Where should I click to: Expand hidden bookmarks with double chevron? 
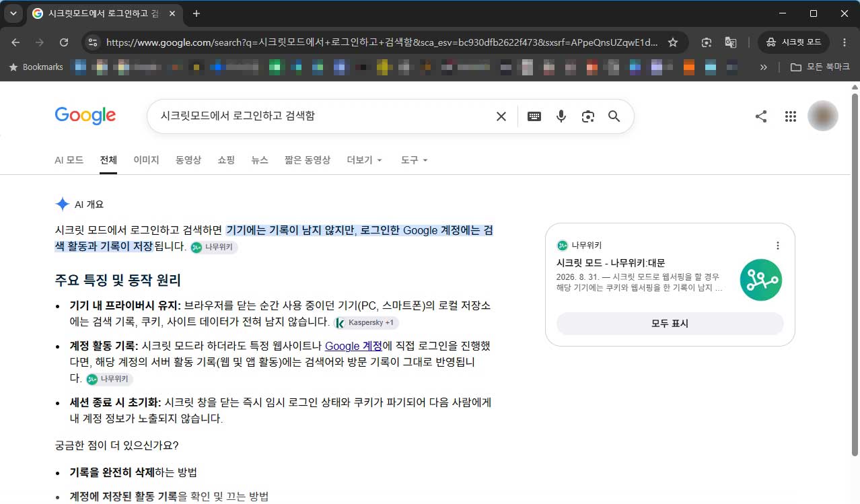763,67
